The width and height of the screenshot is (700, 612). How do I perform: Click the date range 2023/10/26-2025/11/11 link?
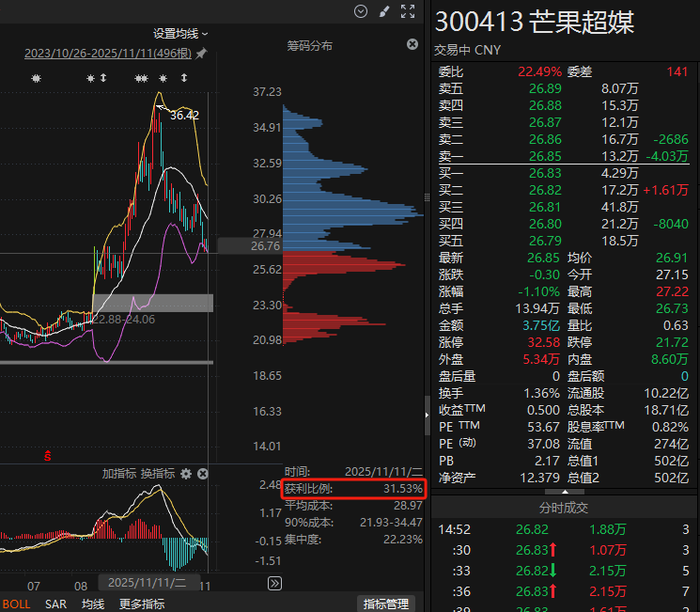click(x=108, y=54)
